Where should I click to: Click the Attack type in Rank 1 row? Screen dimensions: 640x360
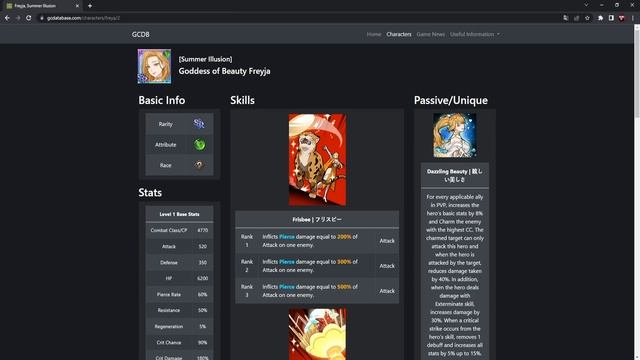(387, 241)
